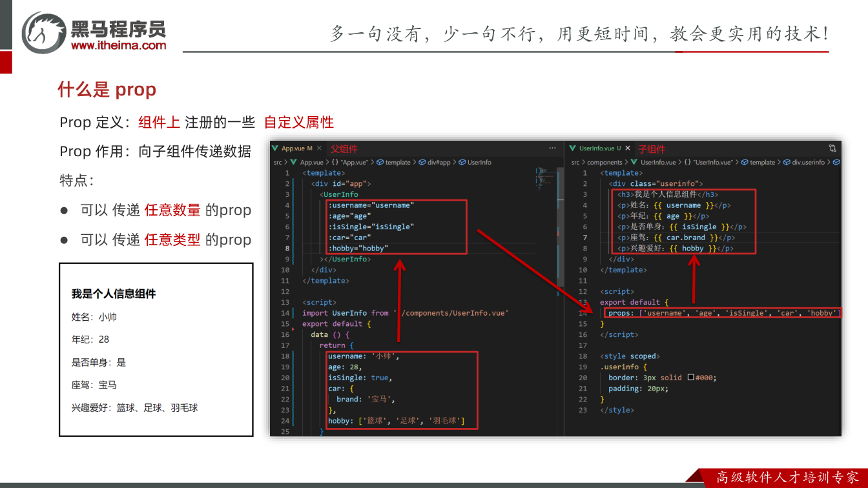Screen dimensions: 868x488
Task: Click the 黑马程序员 horse logo
Action: tap(44, 32)
